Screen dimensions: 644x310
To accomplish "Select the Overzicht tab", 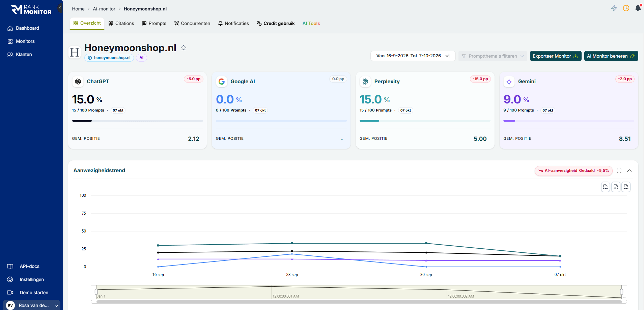I will (87, 23).
